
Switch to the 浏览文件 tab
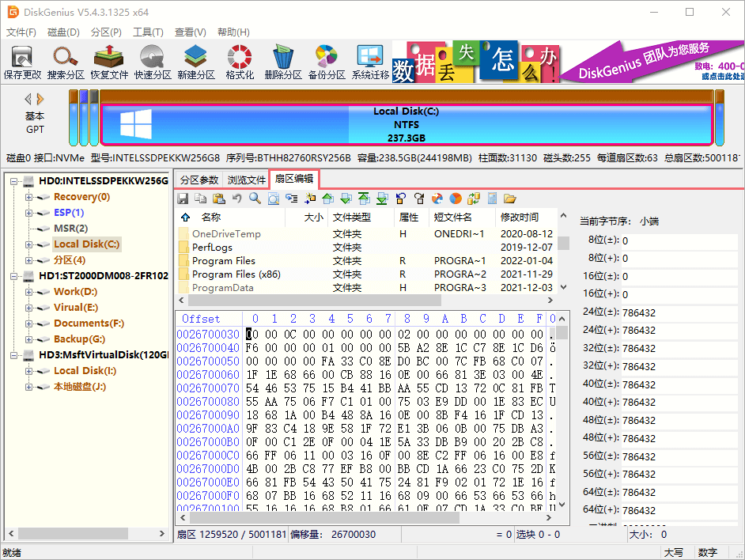point(246,180)
